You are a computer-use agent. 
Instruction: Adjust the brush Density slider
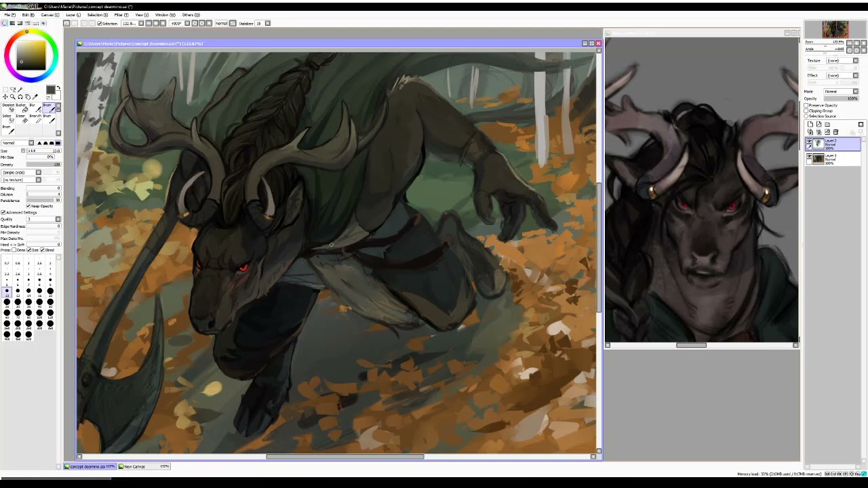click(x=43, y=165)
